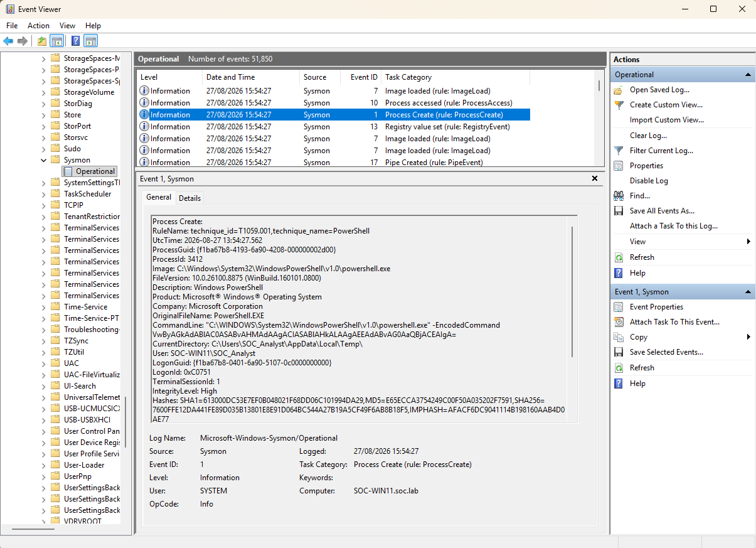The height and width of the screenshot is (548, 756).
Task: Collapse the Event 1, Sysmon actions section
Action: point(747,292)
